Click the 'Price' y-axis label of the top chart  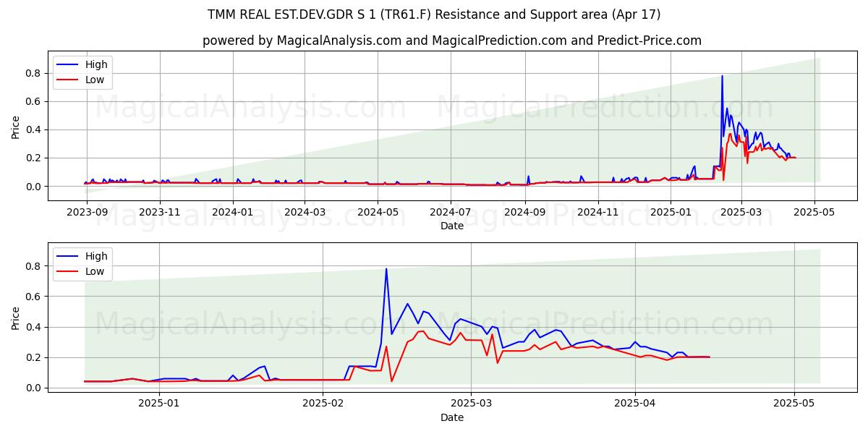(16, 126)
